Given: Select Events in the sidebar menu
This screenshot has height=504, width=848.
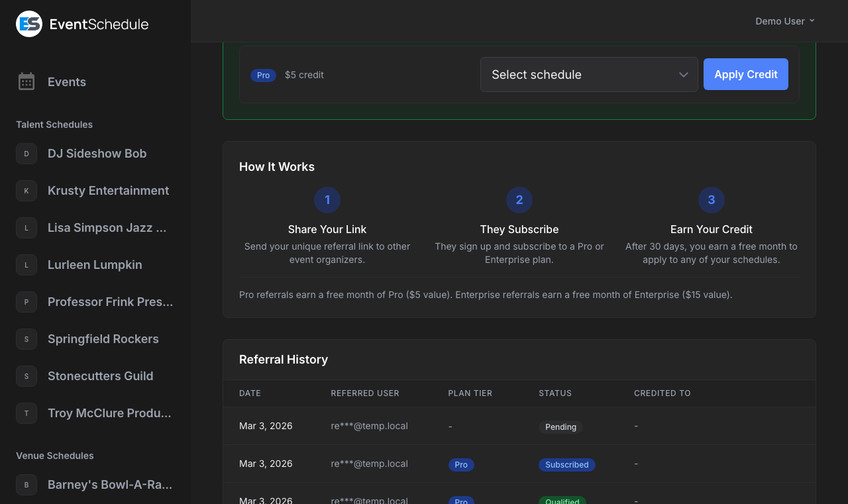Looking at the screenshot, I should [66, 81].
